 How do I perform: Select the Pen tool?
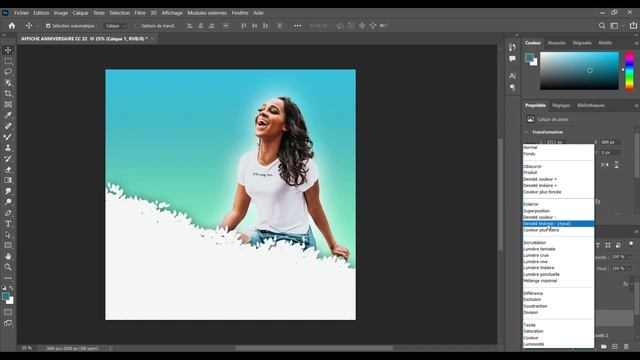coord(8,213)
